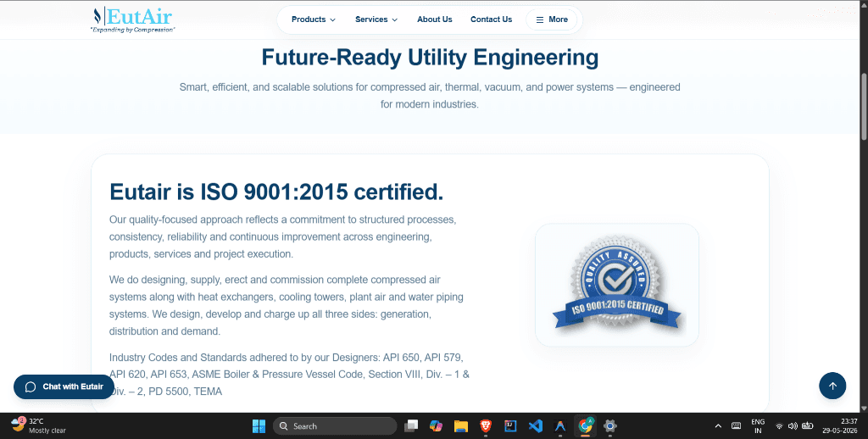
Task: Open the Contact Us page
Action: 491,19
